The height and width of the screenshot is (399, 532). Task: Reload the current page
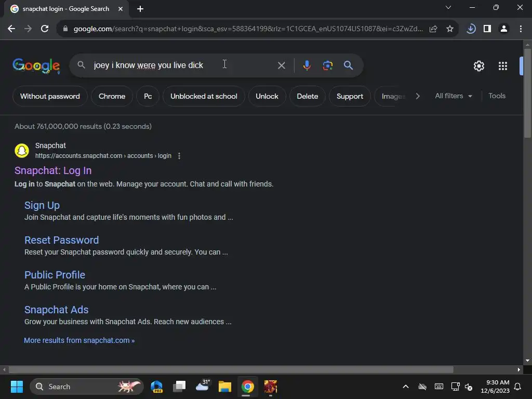[45, 29]
